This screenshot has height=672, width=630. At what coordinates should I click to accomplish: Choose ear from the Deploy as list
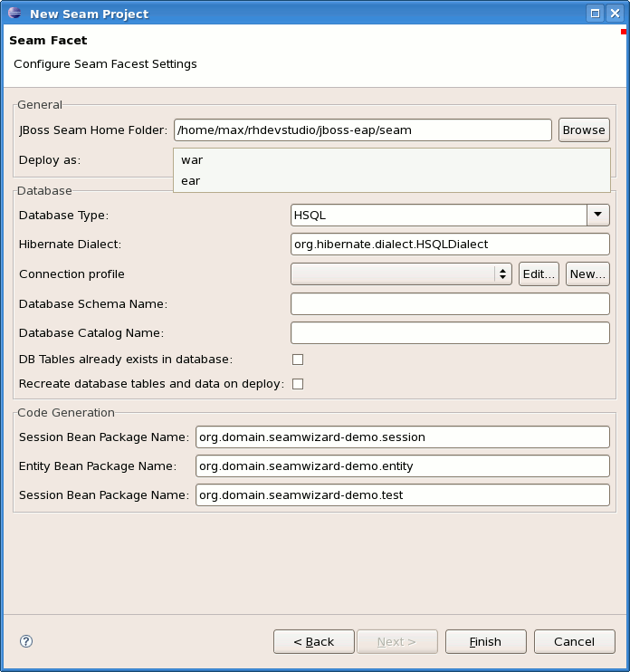click(x=391, y=181)
